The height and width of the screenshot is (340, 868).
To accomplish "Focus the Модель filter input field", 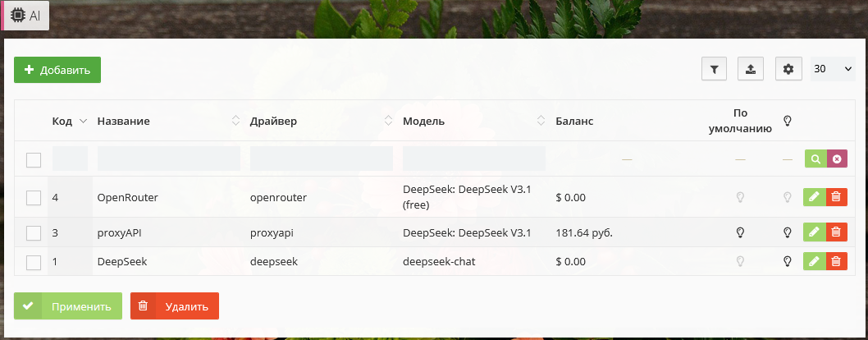I will coord(474,159).
